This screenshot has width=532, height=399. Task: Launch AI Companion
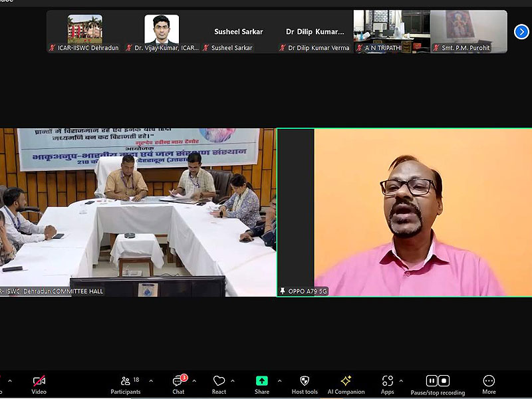[x=346, y=381]
